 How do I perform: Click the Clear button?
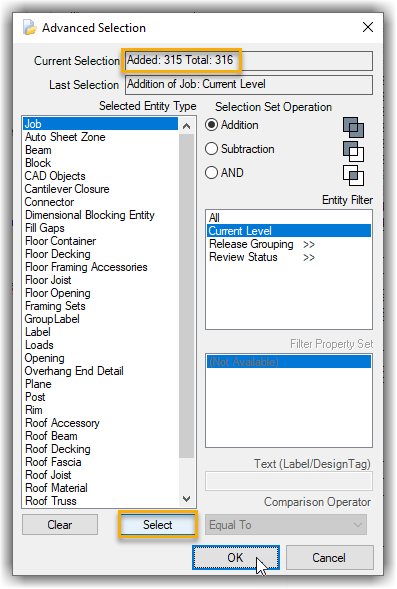pyautogui.click(x=60, y=525)
